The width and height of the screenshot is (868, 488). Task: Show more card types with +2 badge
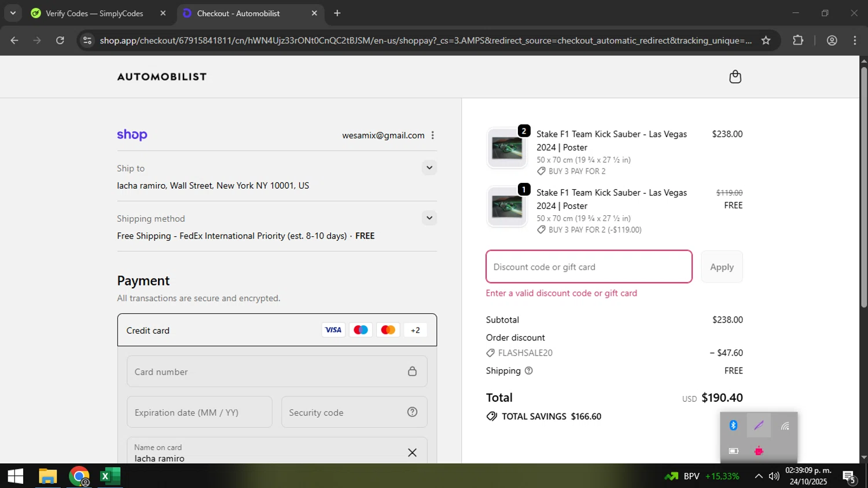click(x=415, y=330)
